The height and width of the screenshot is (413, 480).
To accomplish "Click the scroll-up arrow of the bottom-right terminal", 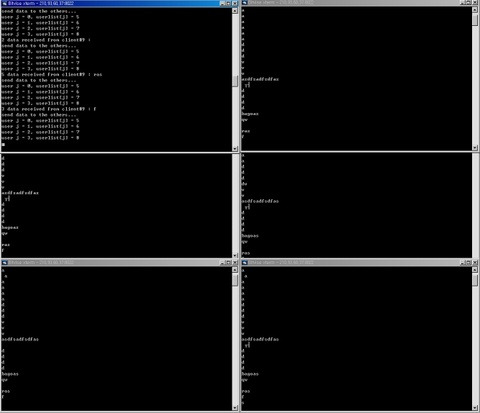I will 475,270.
